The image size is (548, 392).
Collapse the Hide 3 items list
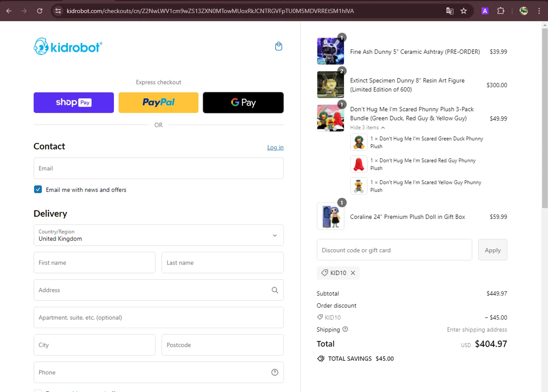368,127
